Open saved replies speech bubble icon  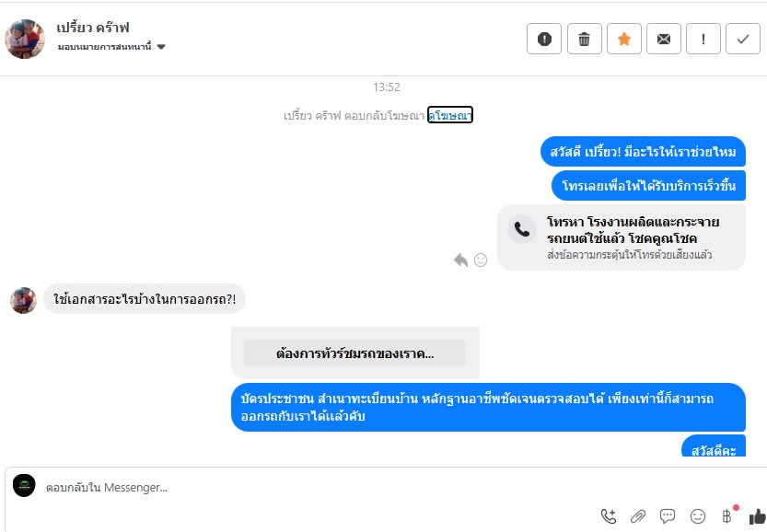tap(668, 515)
